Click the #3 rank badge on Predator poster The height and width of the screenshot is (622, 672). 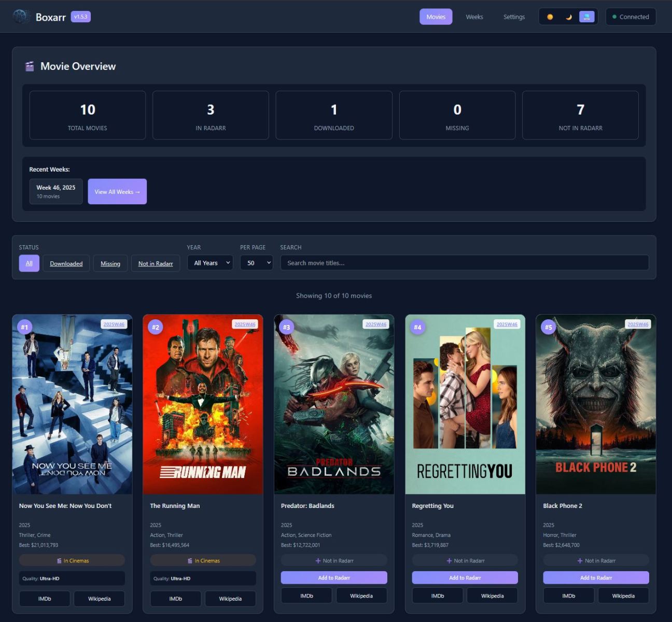[286, 327]
